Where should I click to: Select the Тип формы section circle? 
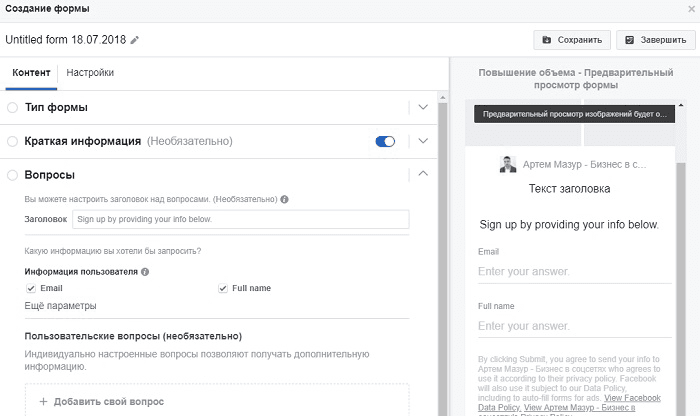[x=12, y=108]
